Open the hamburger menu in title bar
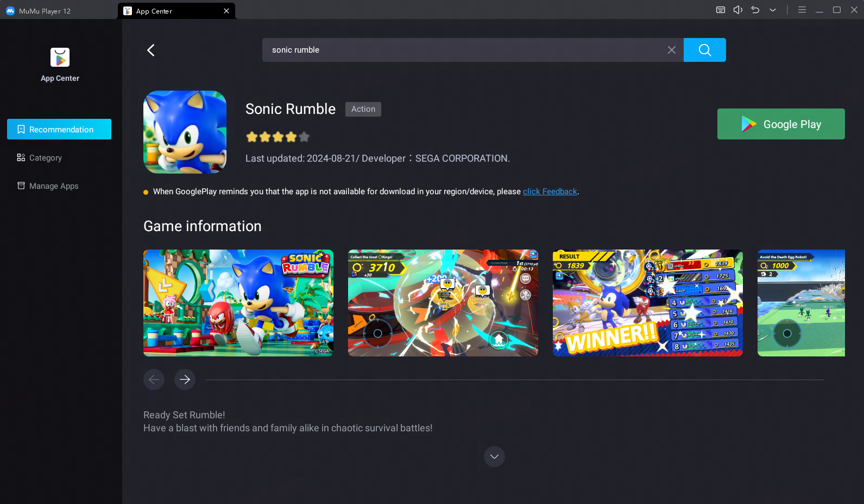This screenshot has width=864, height=504. 802,10
